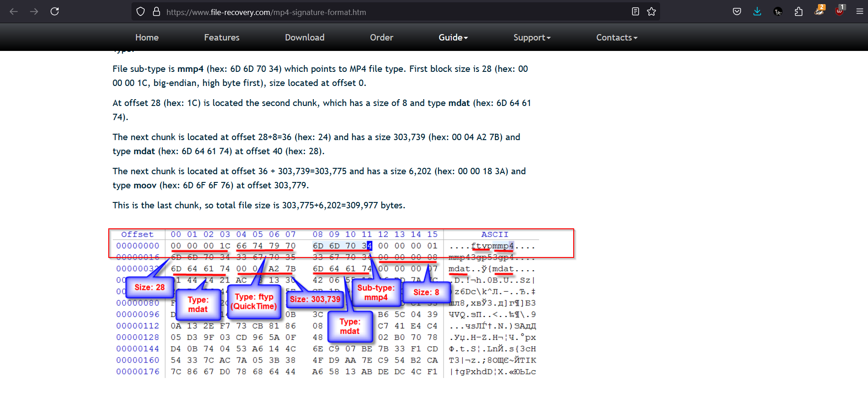868x393 pixels.
Task: Click the tracking protection shield icon
Action: coord(141,12)
